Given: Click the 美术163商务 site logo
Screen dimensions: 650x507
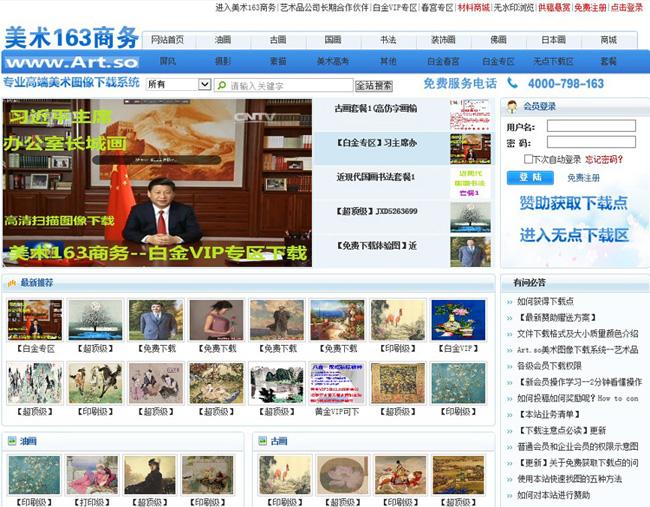Looking at the screenshot, I should (x=71, y=37).
